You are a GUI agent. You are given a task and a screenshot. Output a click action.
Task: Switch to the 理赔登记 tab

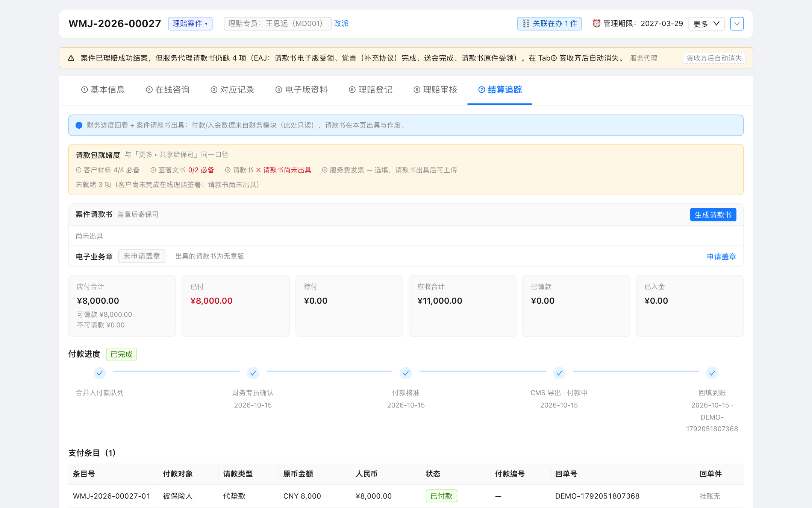[x=371, y=90]
